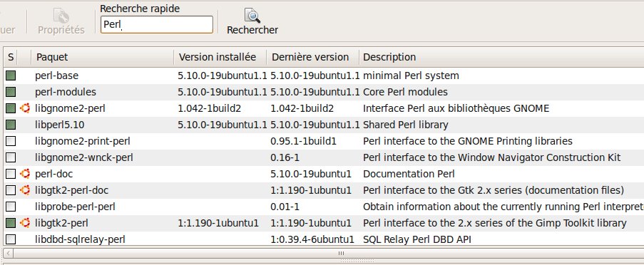
Task: Click Ubuntu logo beside libgtk2-perl-doc
Action: [25, 190]
